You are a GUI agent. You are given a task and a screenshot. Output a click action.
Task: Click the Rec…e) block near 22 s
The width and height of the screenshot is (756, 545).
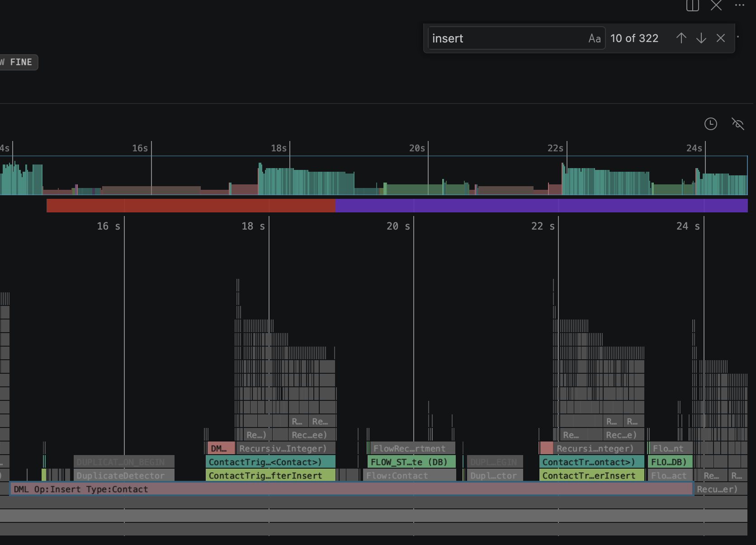coord(624,435)
